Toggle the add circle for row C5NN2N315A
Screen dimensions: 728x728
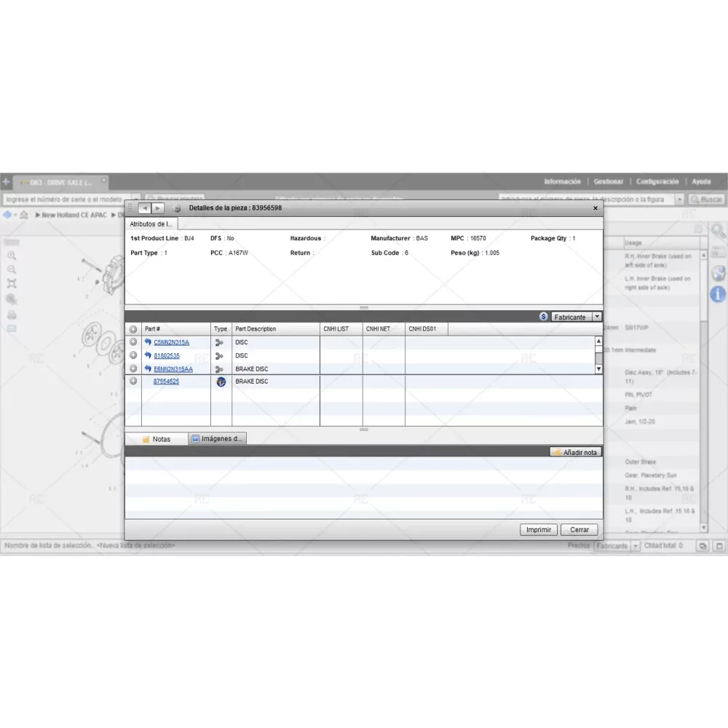[x=133, y=342]
